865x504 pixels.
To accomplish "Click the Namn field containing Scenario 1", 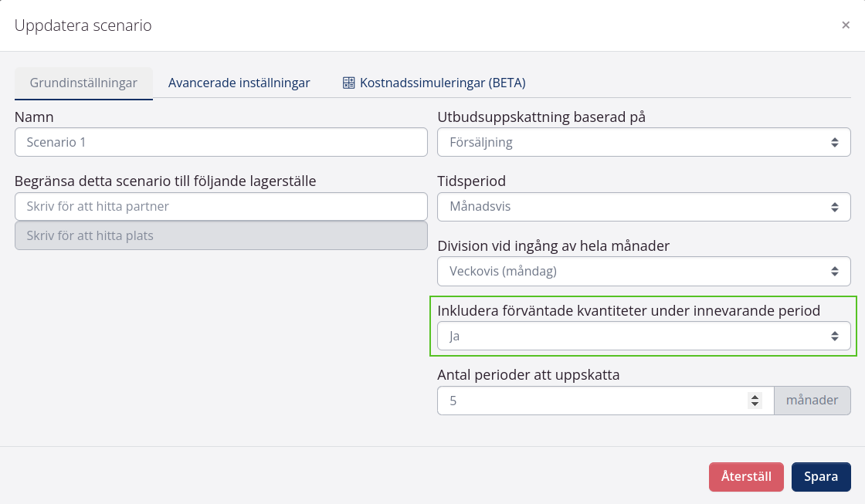I will coord(220,142).
